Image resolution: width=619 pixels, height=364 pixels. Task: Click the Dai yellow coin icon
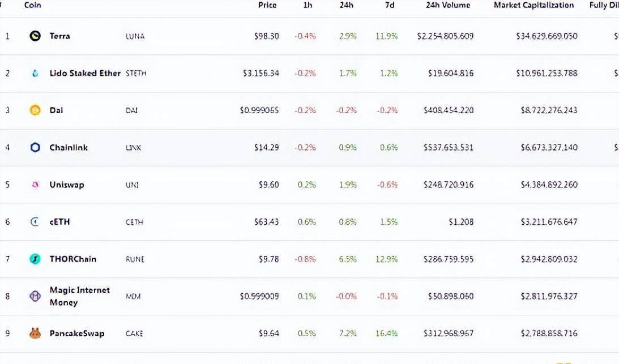(x=35, y=110)
